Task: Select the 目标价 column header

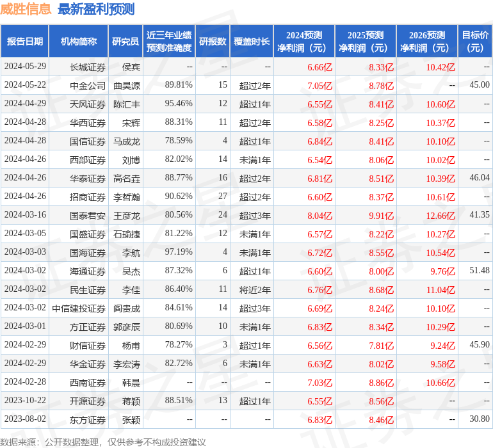Action: click(x=475, y=41)
